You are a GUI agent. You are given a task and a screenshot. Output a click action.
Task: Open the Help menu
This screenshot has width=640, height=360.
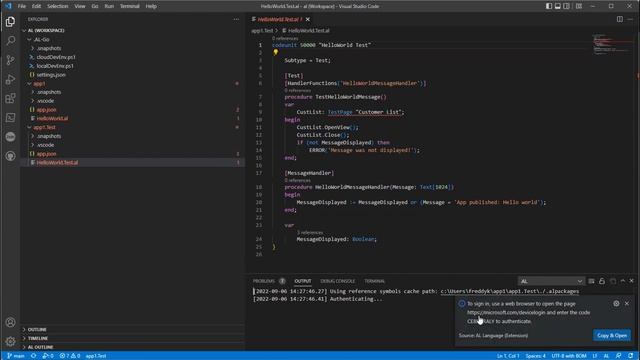pyautogui.click(x=151, y=6)
